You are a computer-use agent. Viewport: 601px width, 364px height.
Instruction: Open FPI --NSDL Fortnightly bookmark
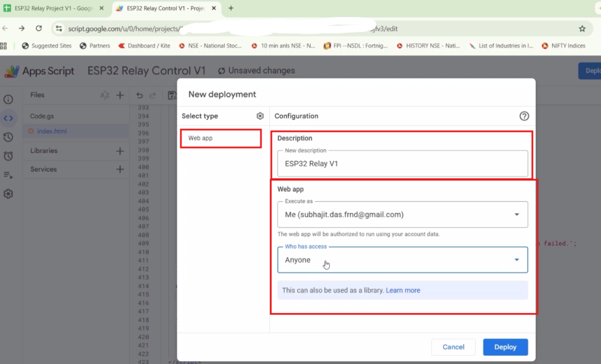tap(355, 46)
